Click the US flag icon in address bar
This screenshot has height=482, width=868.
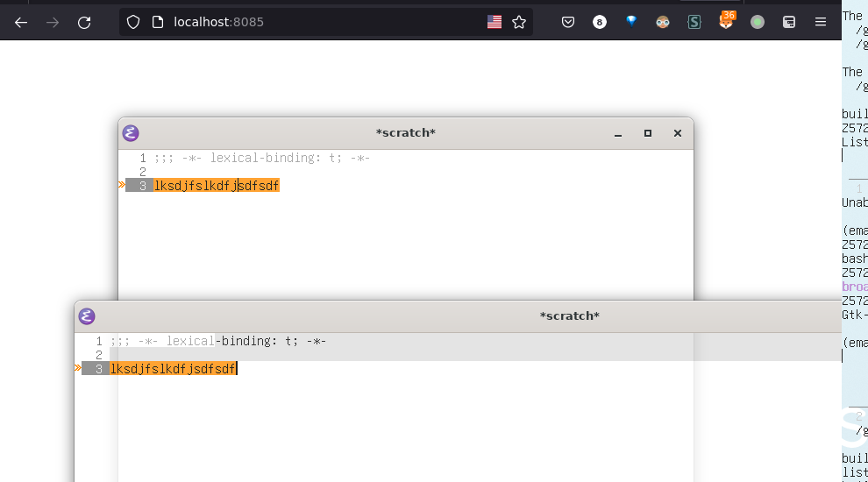(494, 23)
